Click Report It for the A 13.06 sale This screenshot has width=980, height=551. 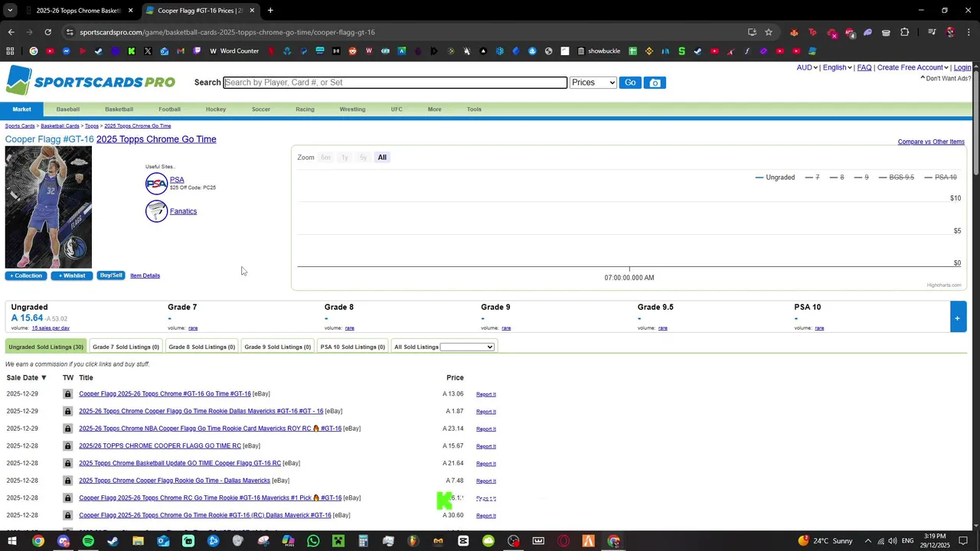[x=486, y=394]
